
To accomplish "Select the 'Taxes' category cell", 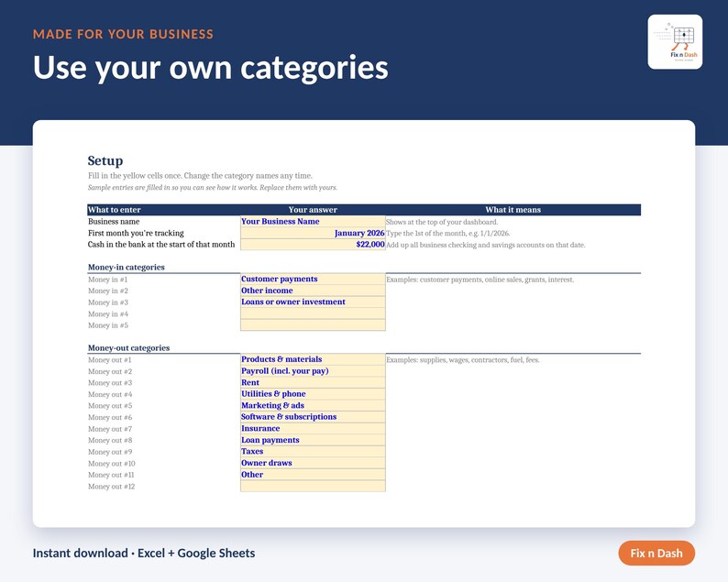I will click(313, 451).
